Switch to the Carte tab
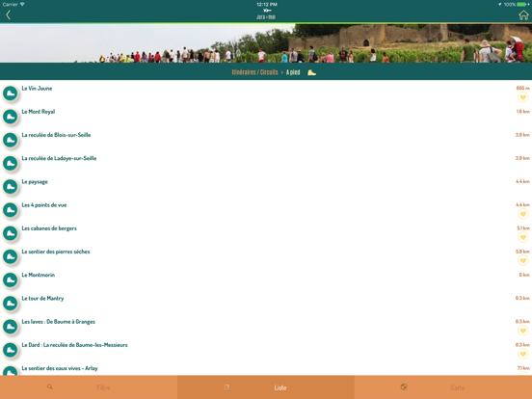Screen dimensions: 532x399 click(443, 387)
